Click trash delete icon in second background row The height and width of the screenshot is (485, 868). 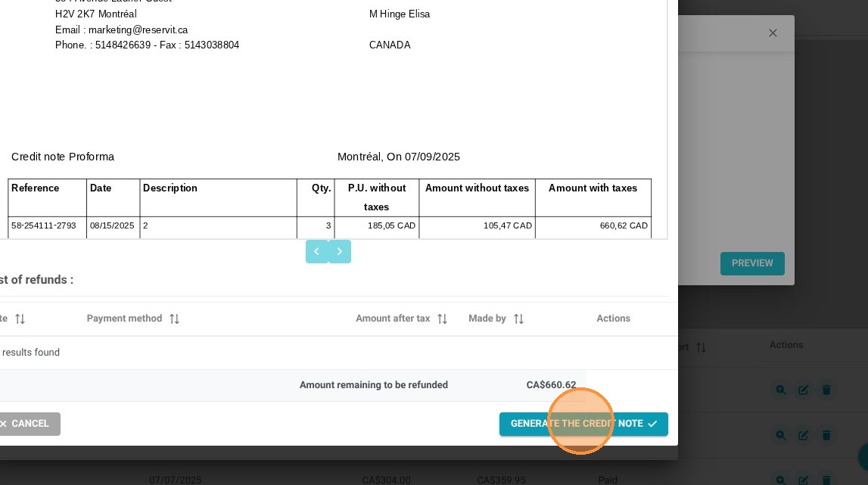(x=826, y=435)
